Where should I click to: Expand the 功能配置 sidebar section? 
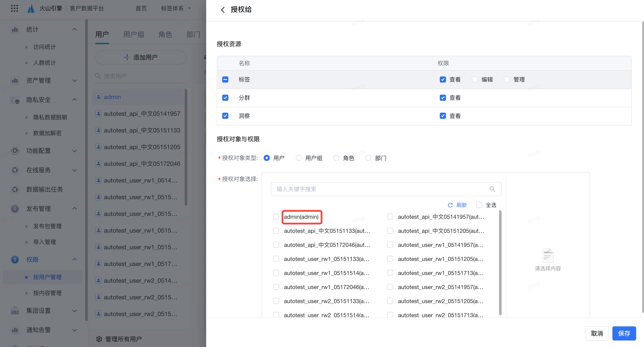75,151
